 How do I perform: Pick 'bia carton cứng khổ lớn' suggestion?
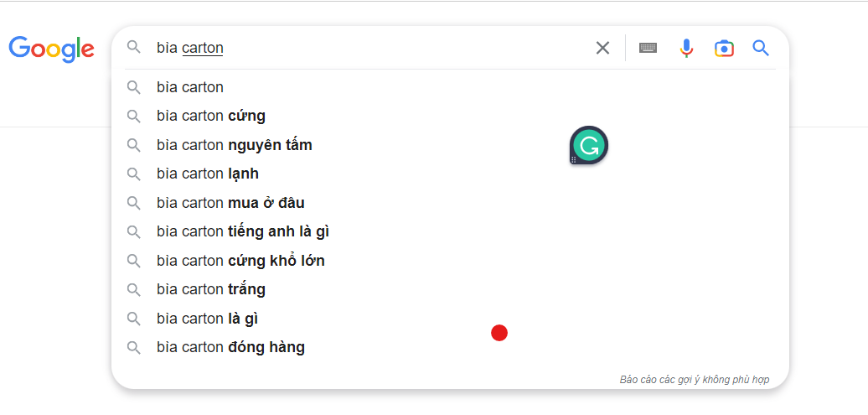pos(240,261)
